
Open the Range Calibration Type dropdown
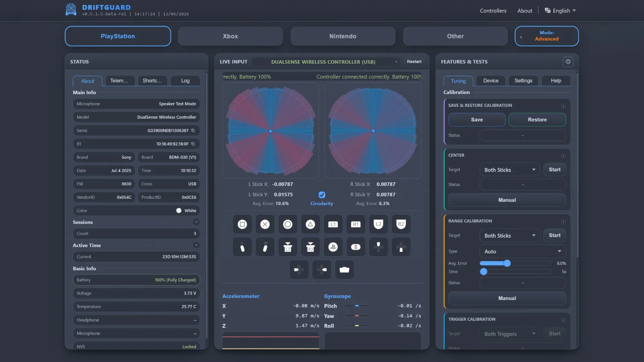523,251
